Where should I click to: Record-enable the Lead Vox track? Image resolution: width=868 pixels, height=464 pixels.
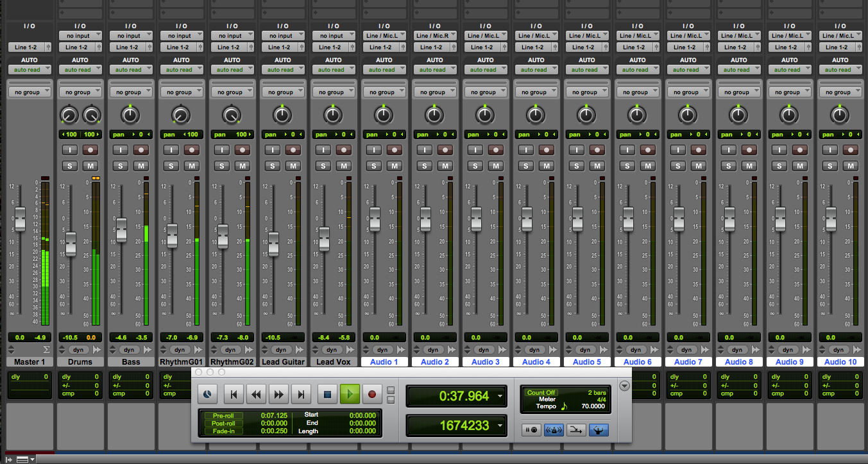click(344, 149)
